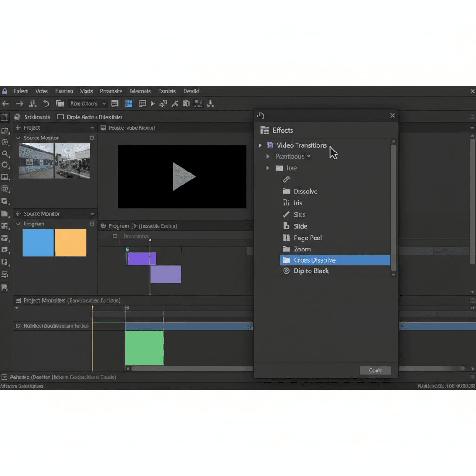Image resolution: width=476 pixels, height=476 pixels.
Task: Expand the Video Transitions tree item
Action: 260,145
